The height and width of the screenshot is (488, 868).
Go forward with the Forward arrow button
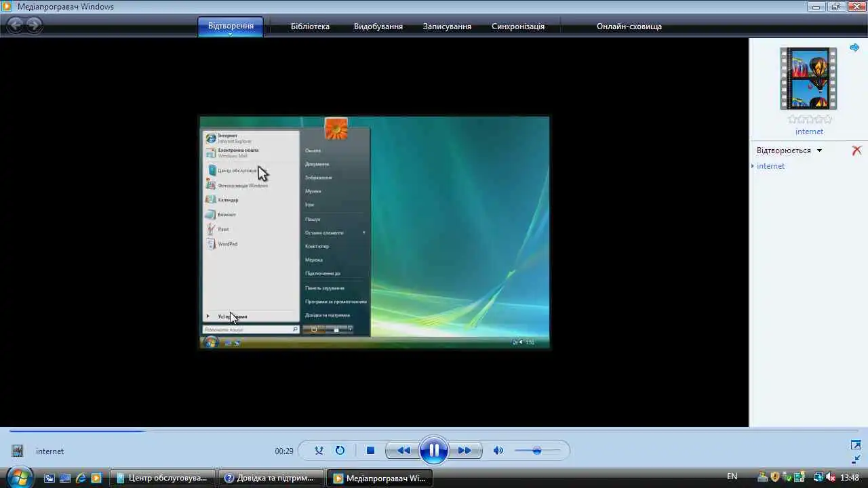33,26
